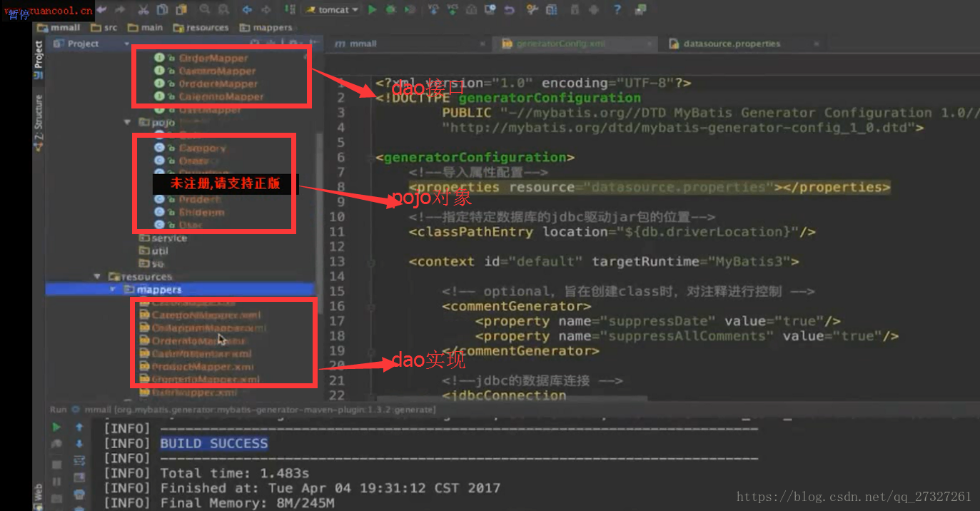This screenshot has height=511, width=980.
Task: Click the Replace magnifier icon
Action: point(223,10)
